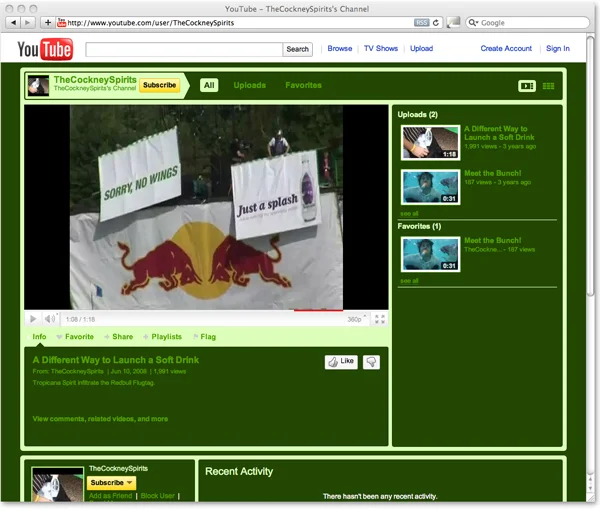Open the Upload link
Image resolution: width=600 pixels, height=511 pixels.
(421, 49)
